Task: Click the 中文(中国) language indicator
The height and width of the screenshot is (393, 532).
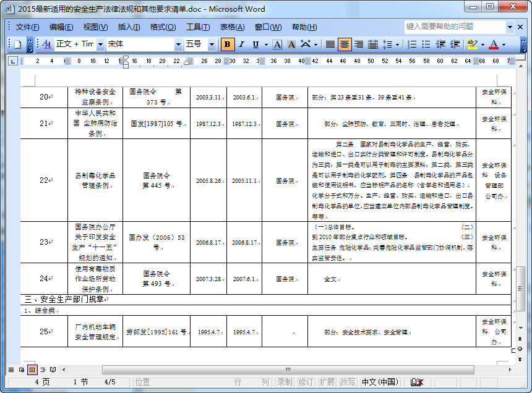Action: point(380,382)
